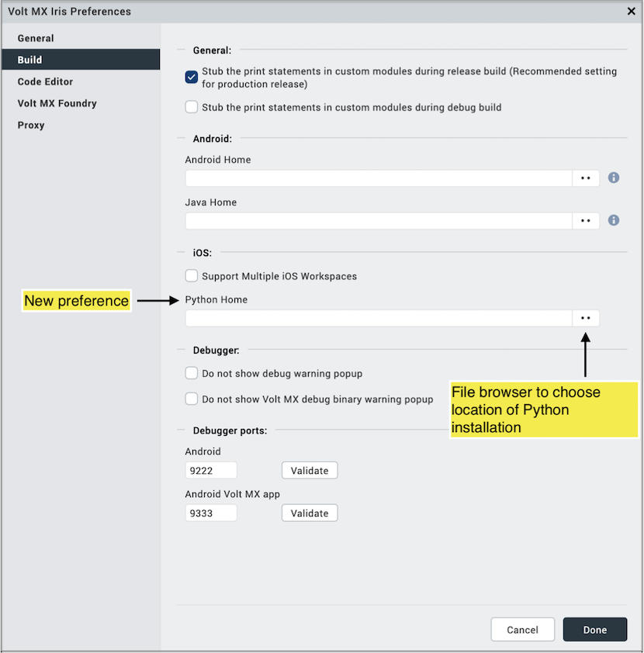Click the Java Home browse button
This screenshot has width=644, height=653.
pos(586,221)
